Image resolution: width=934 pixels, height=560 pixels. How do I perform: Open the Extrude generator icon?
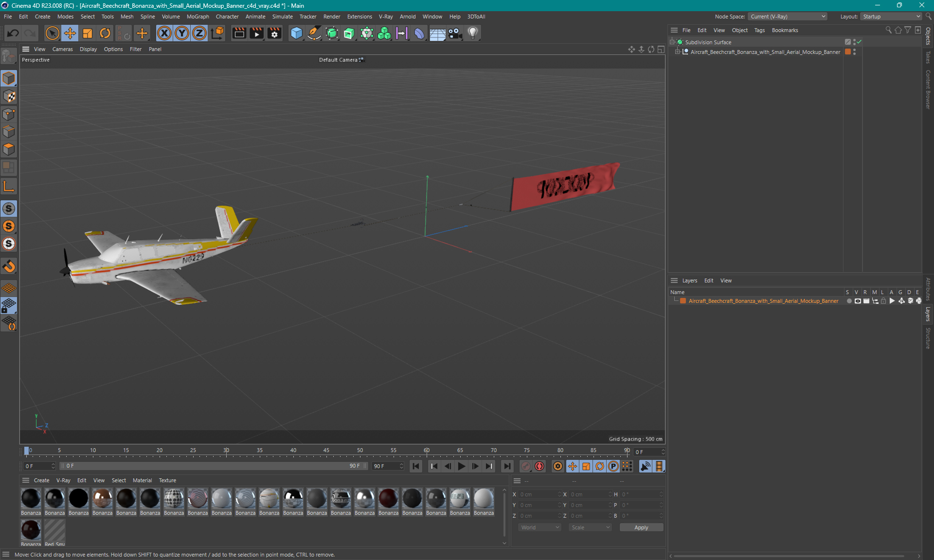click(349, 33)
